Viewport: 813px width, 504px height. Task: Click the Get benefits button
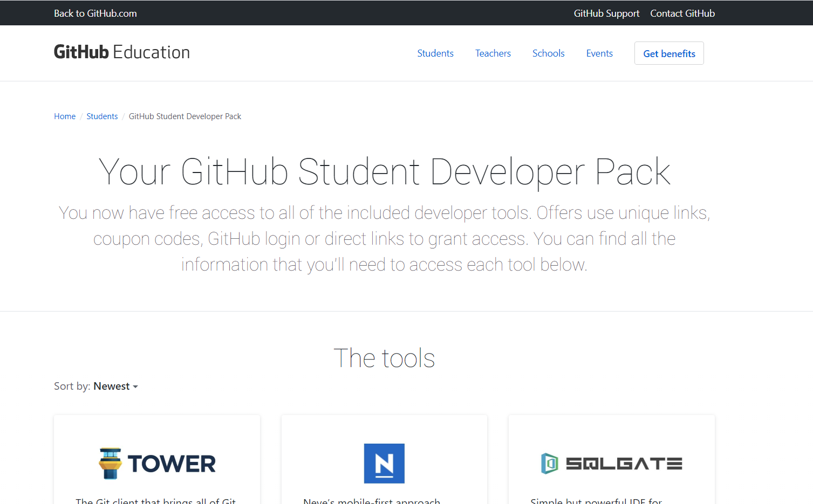click(x=669, y=53)
